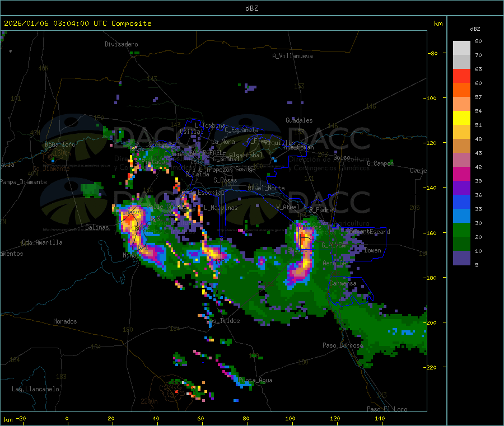Click the Bowen map label
Viewport: 504px width, 426px height.
372,250
